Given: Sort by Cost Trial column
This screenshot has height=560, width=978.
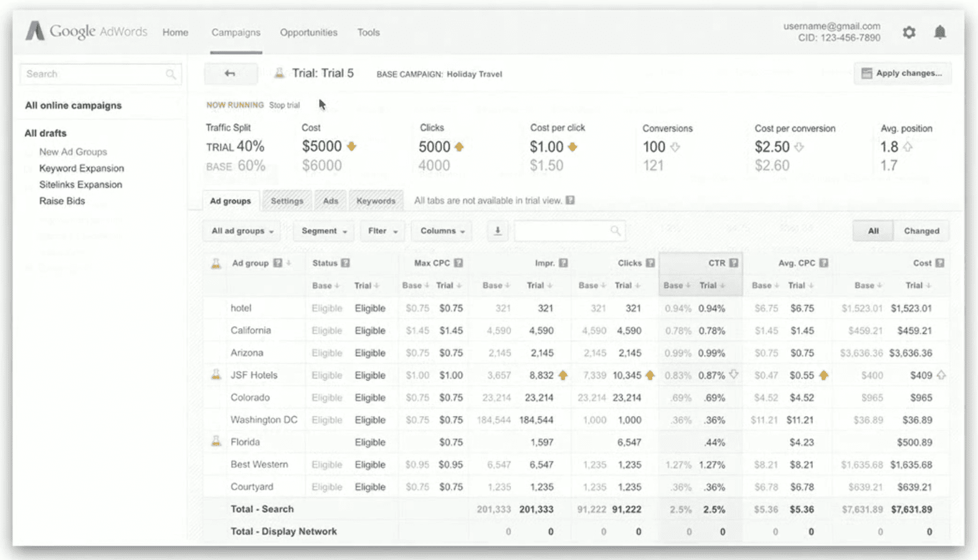Looking at the screenshot, I should coord(918,285).
